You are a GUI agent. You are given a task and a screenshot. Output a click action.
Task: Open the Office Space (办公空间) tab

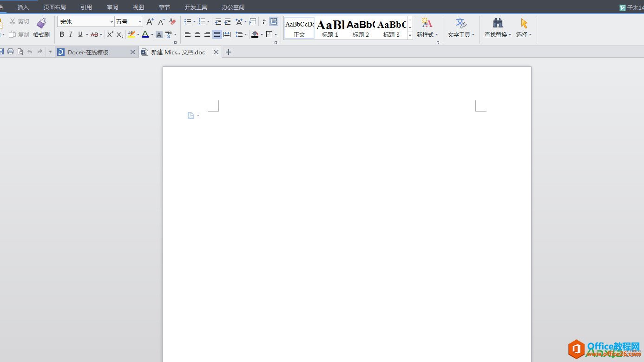tap(233, 7)
